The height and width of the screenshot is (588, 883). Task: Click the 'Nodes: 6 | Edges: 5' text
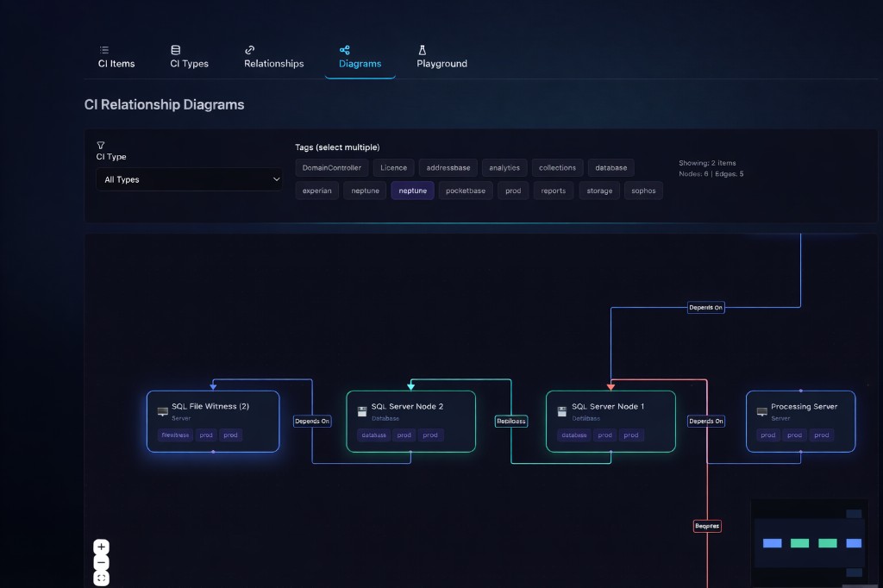click(x=711, y=174)
